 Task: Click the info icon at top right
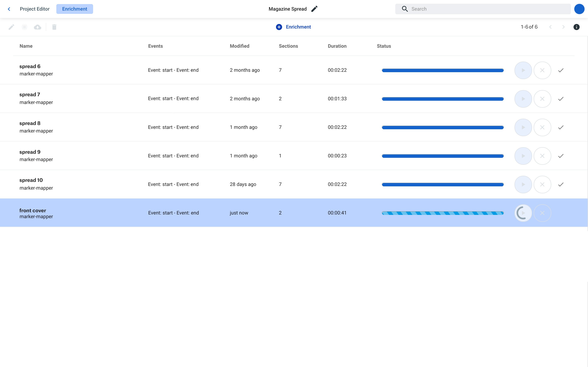(x=576, y=27)
